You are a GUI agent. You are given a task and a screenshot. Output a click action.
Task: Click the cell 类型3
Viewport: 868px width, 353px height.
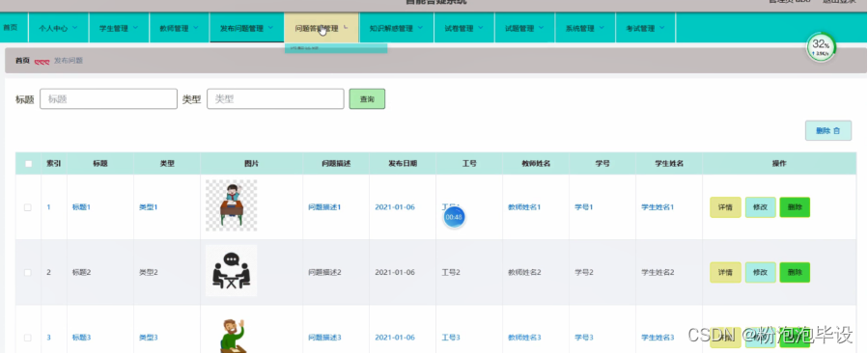click(149, 338)
